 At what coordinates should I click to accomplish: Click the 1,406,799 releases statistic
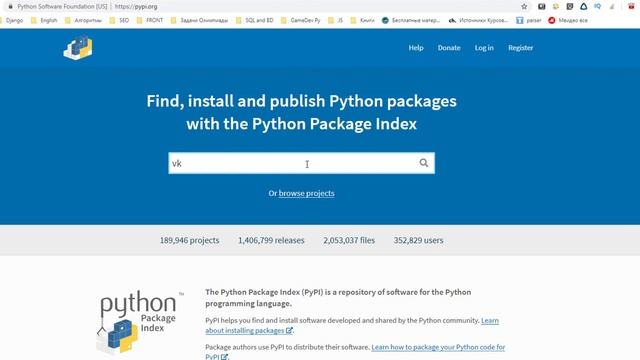point(271,240)
